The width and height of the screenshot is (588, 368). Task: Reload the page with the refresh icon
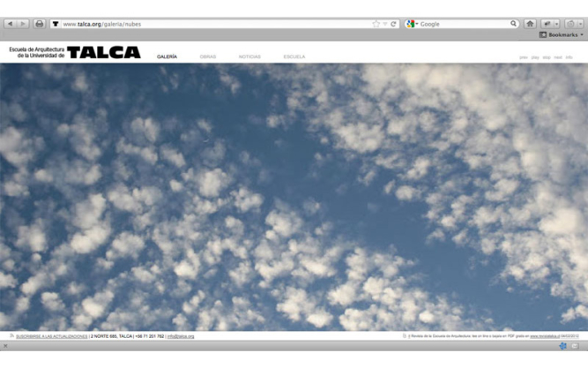pos(393,24)
